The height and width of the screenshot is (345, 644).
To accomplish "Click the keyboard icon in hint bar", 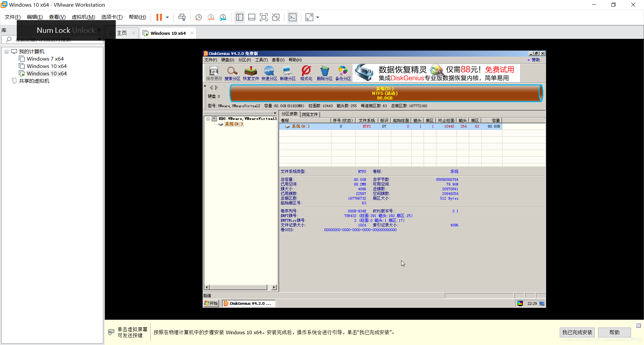I will tap(111, 332).
